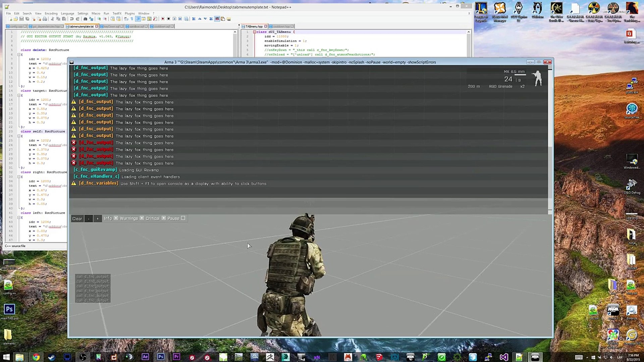644x362 pixels.
Task: Open Windows Start button
Action: point(6,357)
